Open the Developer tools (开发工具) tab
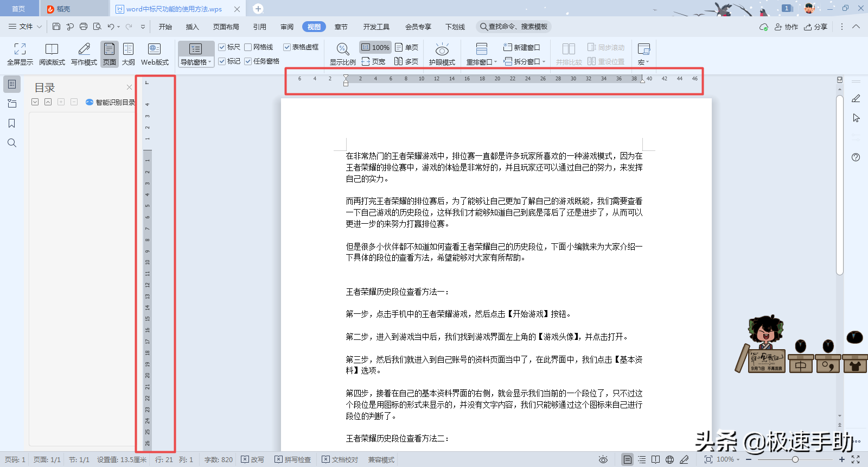This screenshot has height=467, width=868. coord(376,27)
